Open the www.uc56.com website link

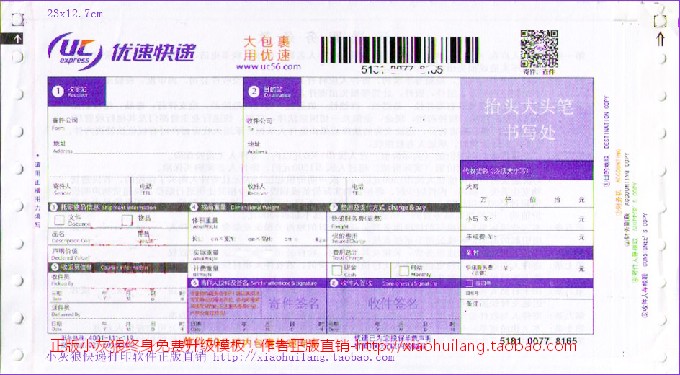click(268, 67)
